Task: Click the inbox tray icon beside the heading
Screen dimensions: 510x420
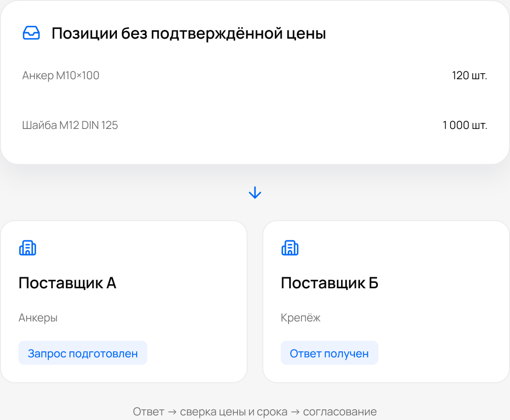Action: pyautogui.click(x=31, y=33)
